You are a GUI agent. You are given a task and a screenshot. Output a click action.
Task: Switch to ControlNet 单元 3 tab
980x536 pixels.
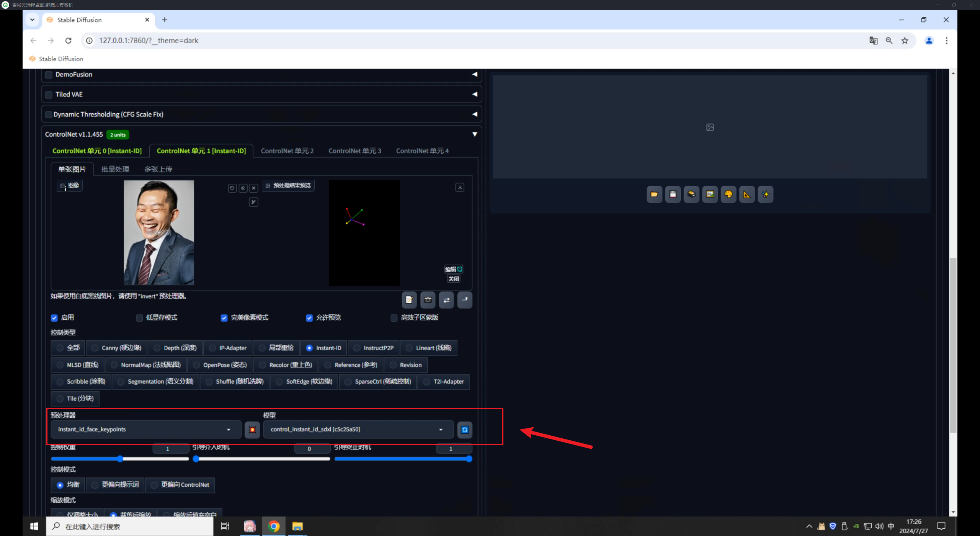(x=355, y=151)
